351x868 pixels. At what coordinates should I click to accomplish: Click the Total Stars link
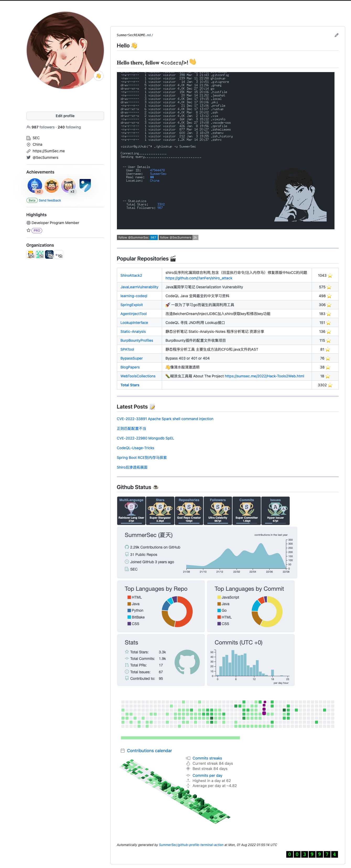pos(130,385)
